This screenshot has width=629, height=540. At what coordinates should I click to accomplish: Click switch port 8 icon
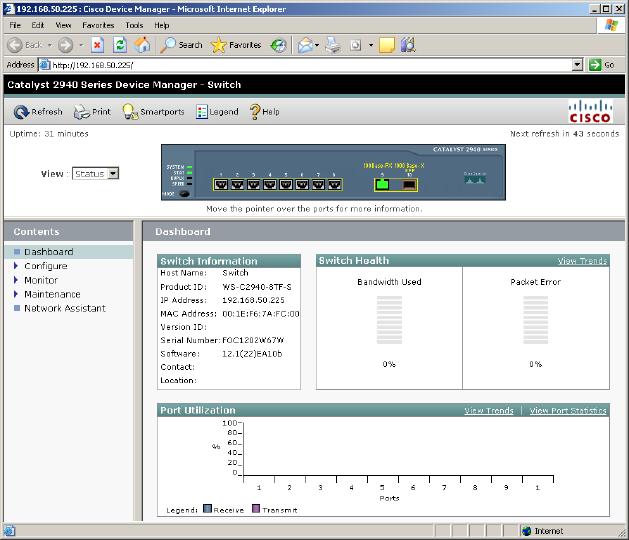335,185
